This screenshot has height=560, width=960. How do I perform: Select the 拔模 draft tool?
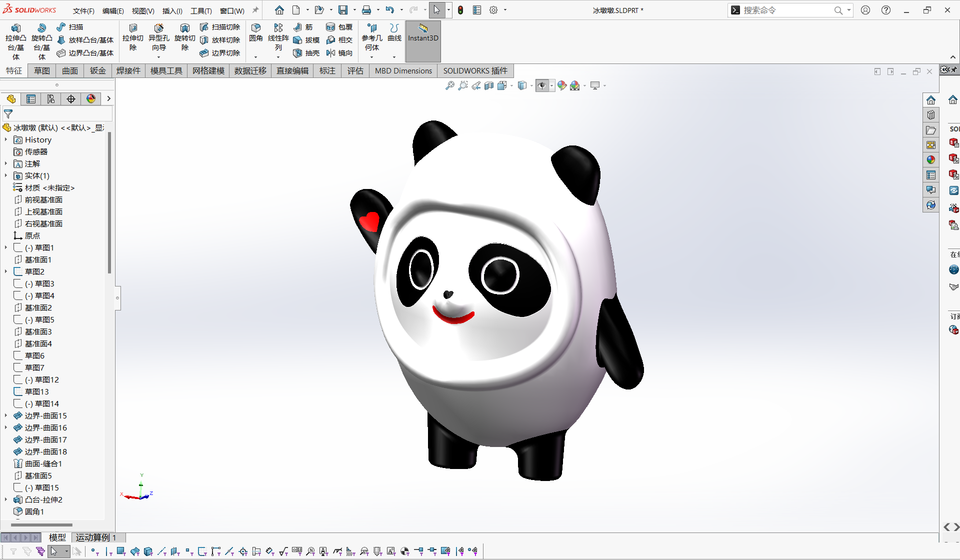click(x=306, y=40)
